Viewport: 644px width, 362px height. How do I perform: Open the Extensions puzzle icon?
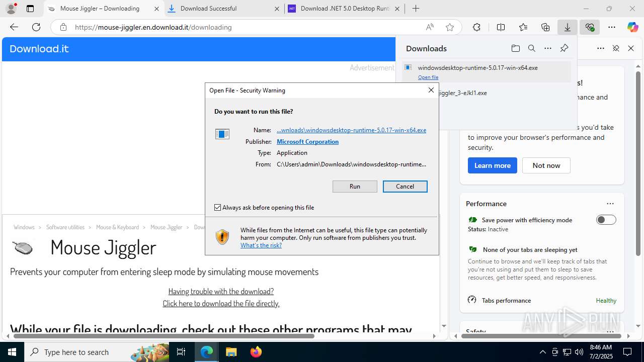(x=476, y=27)
